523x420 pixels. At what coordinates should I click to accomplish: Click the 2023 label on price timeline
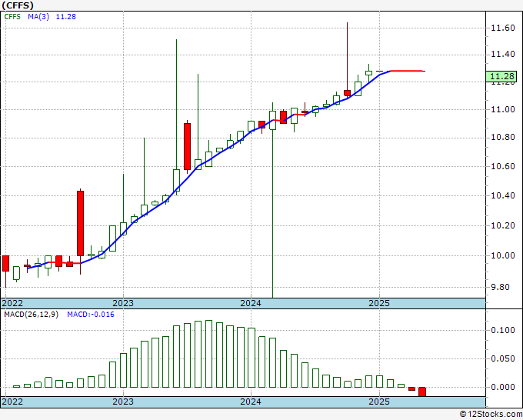coord(123,303)
